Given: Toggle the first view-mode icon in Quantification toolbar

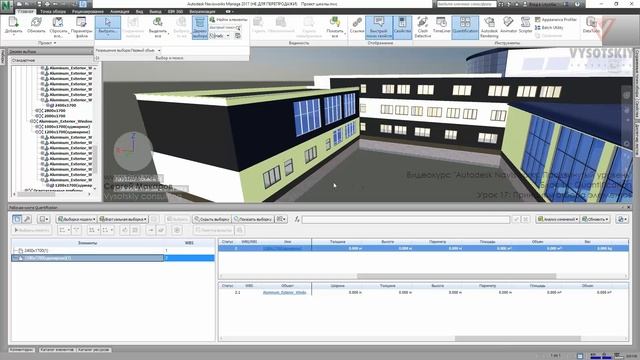Looking at the screenshot, I should [17, 219].
